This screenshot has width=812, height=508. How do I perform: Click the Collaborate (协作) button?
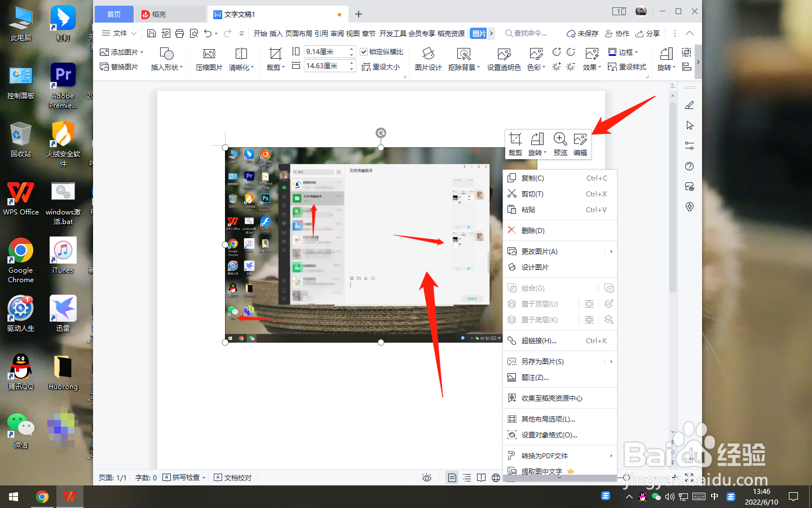[x=617, y=33]
